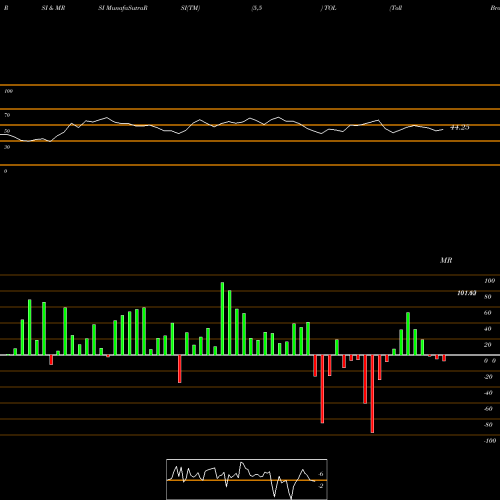This screenshot has width=500, height=500.
Task: Click the MR value label 101.83
Action: coord(467,293)
